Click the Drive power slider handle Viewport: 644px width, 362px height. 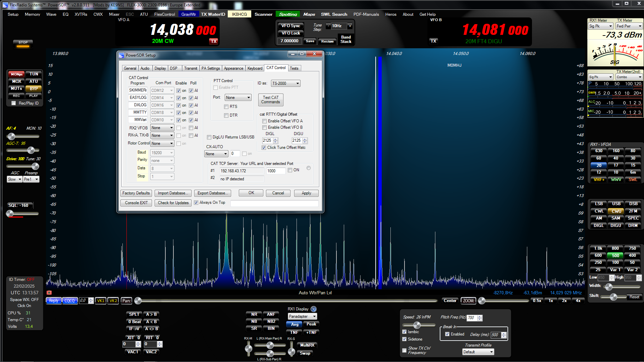[35, 166]
